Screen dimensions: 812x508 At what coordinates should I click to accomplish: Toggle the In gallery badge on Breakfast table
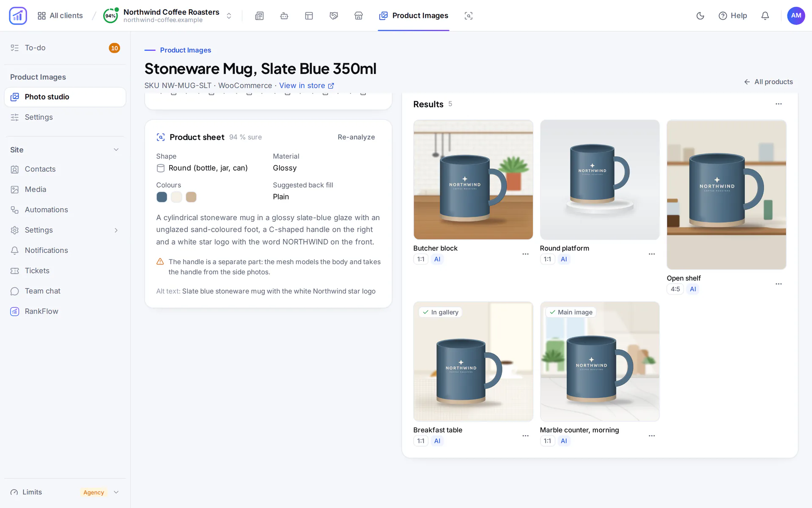coord(440,312)
